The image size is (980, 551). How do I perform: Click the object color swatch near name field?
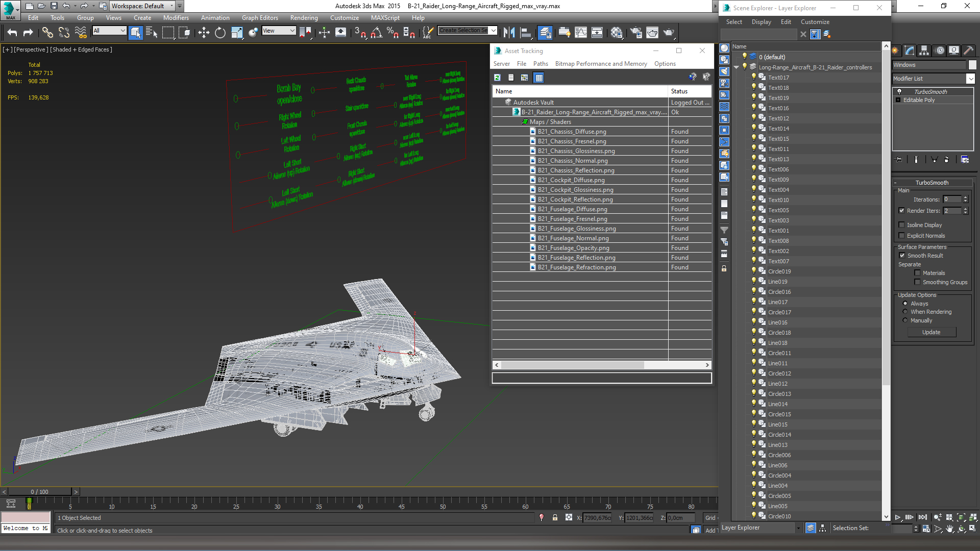tap(972, 65)
